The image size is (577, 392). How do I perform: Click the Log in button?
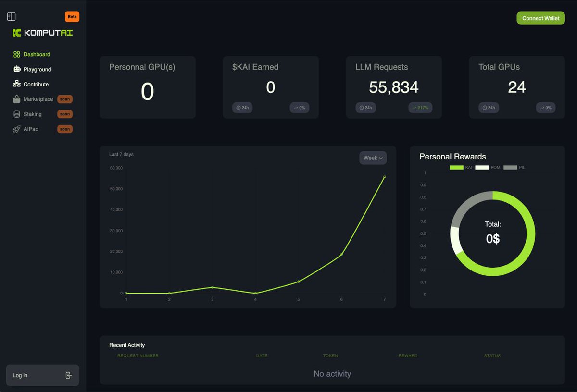tap(43, 375)
